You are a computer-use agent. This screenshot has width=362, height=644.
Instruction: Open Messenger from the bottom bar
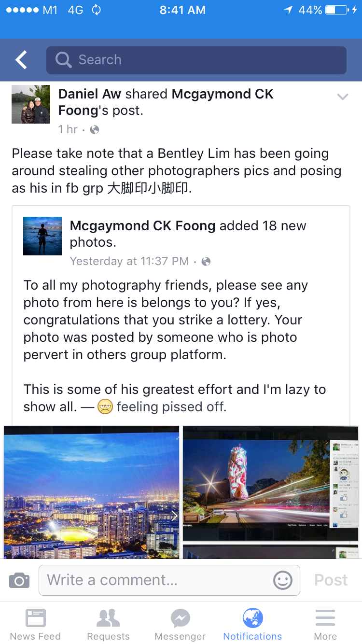(180, 624)
